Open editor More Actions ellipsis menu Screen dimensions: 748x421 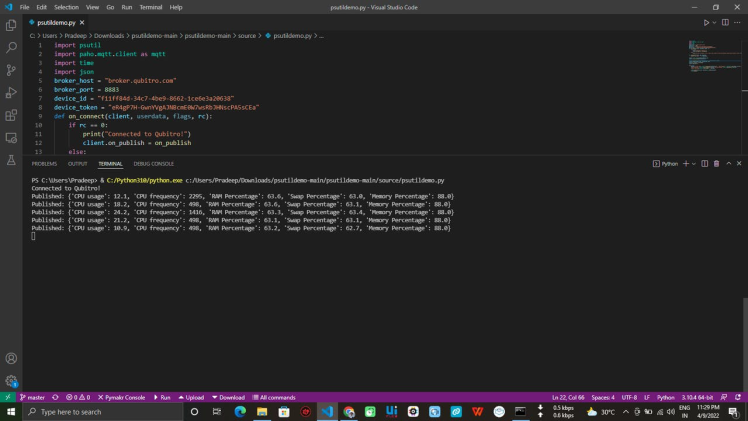pos(738,22)
